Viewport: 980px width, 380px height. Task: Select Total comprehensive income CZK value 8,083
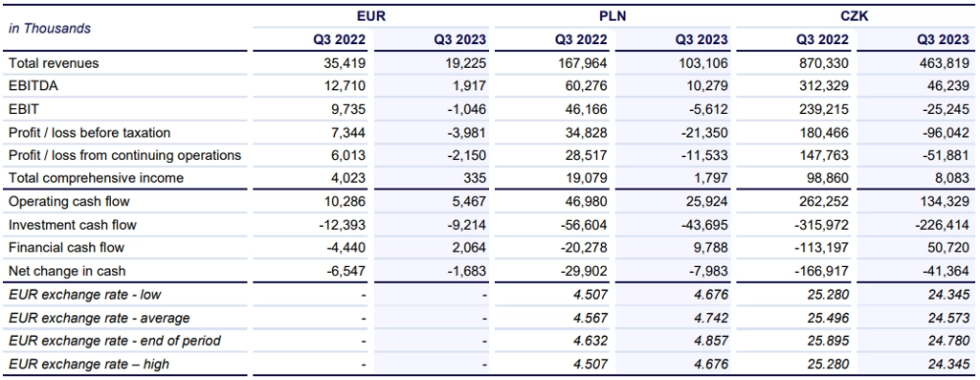click(x=956, y=178)
